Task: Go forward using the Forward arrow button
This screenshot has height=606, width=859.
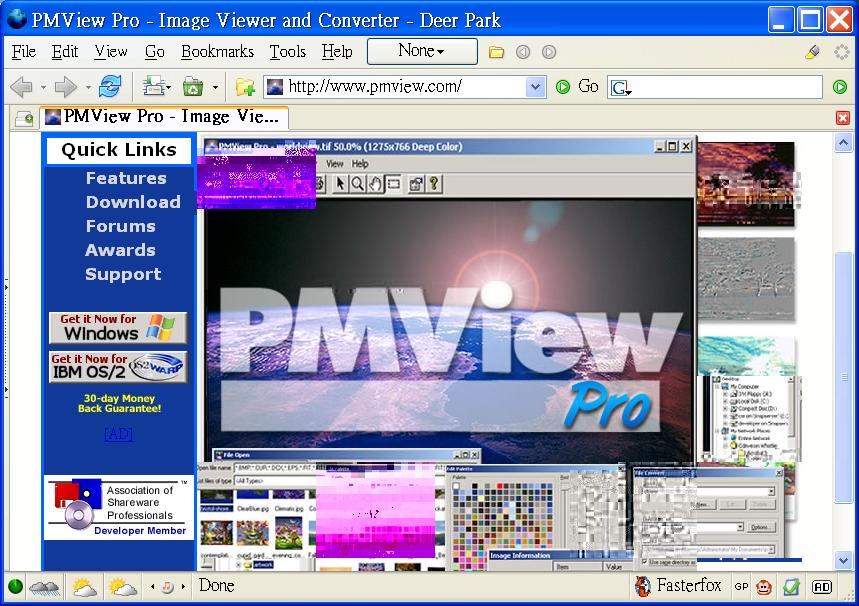Action: [x=66, y=87]
